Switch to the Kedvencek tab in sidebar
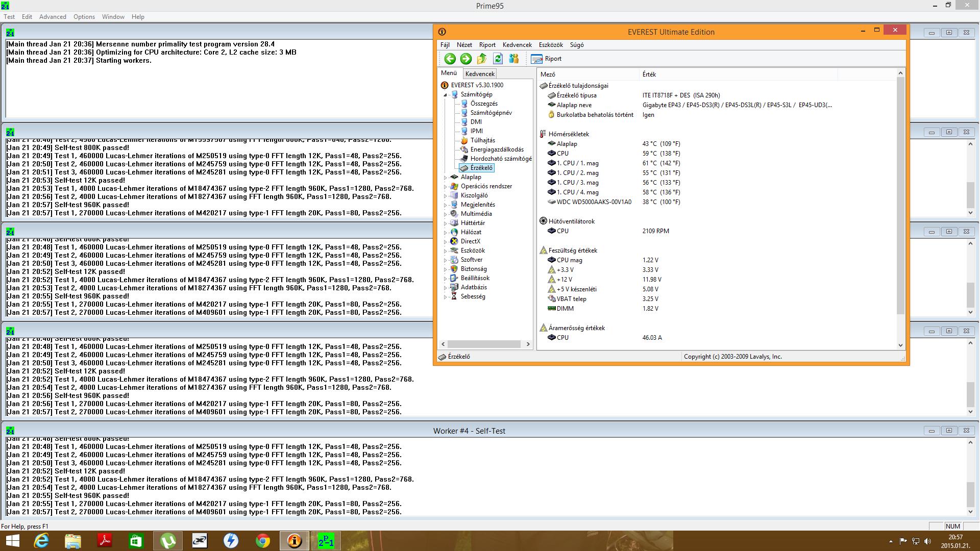Viewport: 980px width, 551px height. [x=480, y=74]
